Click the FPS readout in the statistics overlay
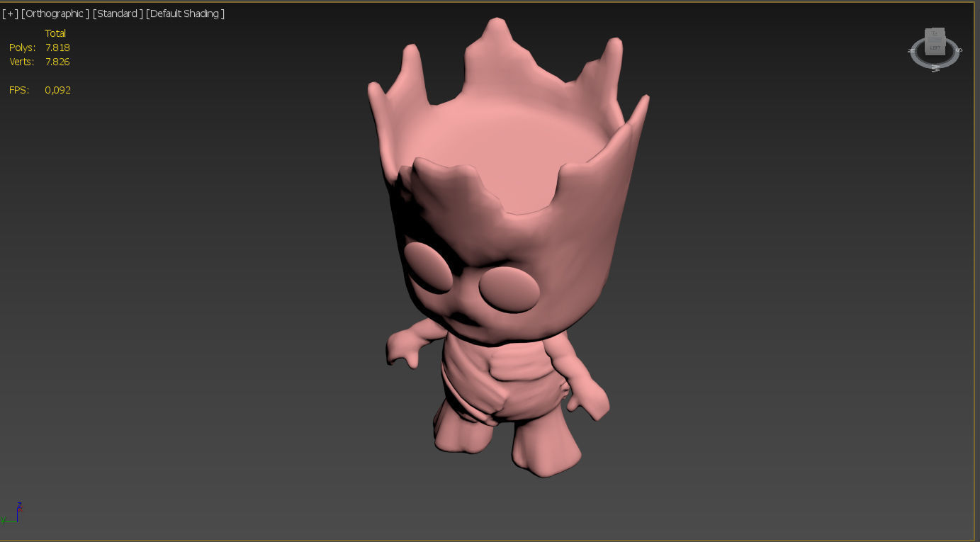 coord(39,90)
